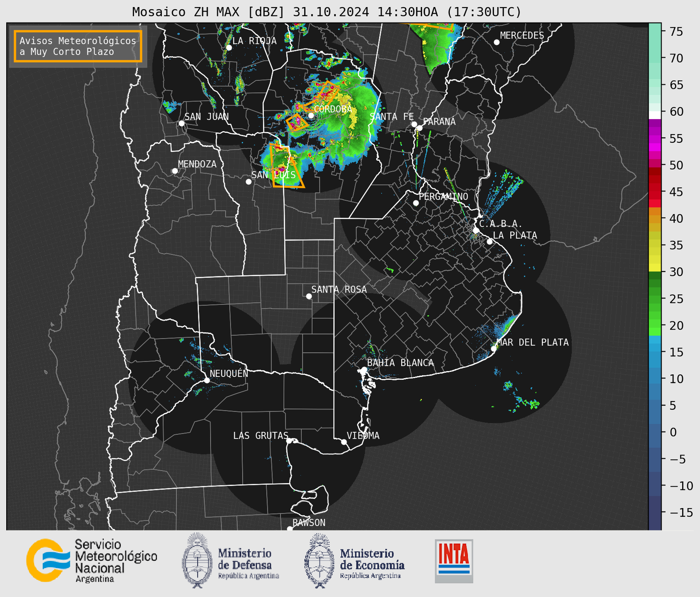This screenshot has height=597, width=700.
Task: Click the 55 dBZ magenta band on the color scale
Action: click(x=655, y=139)
